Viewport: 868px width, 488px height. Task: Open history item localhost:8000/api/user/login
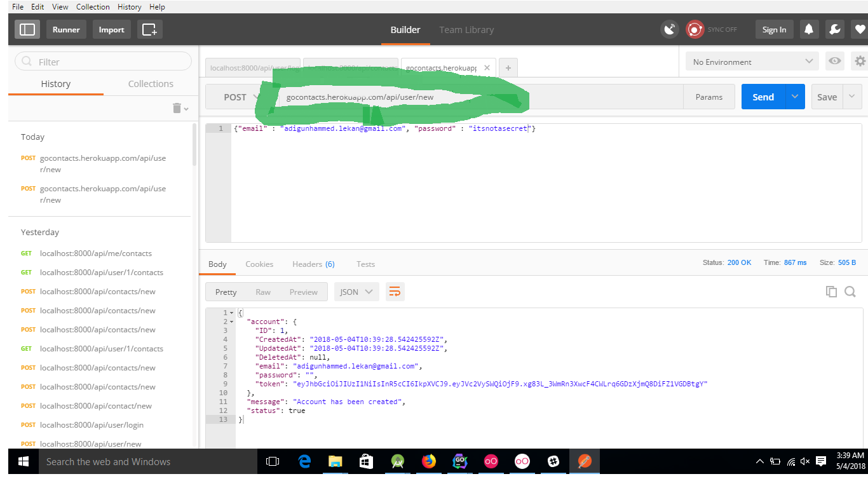[x=92, y=424]
